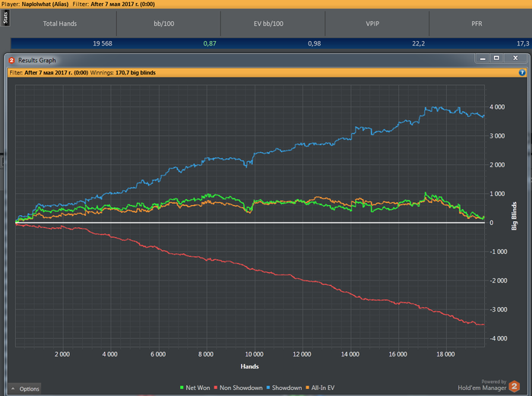Click the Results Graph window icon

point(11,60)
